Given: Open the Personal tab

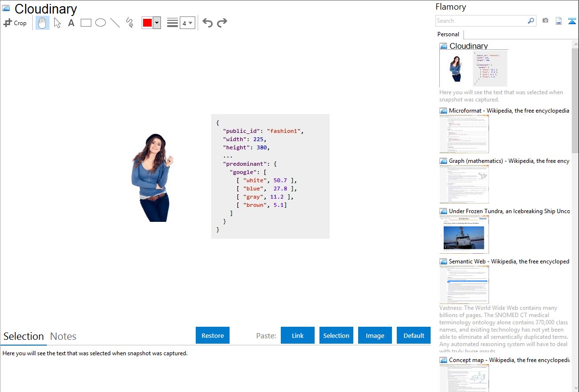Looking at the screenshot, I should tap(448, 34).
